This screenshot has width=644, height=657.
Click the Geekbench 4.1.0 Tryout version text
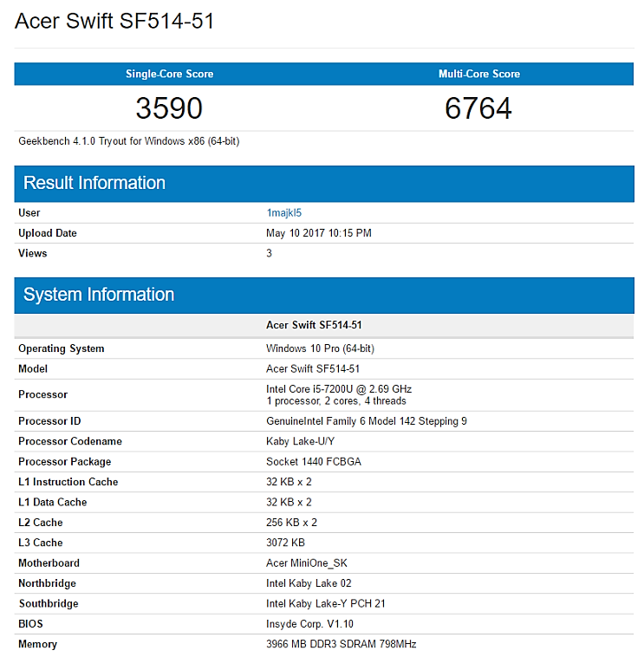pos(128,140)
